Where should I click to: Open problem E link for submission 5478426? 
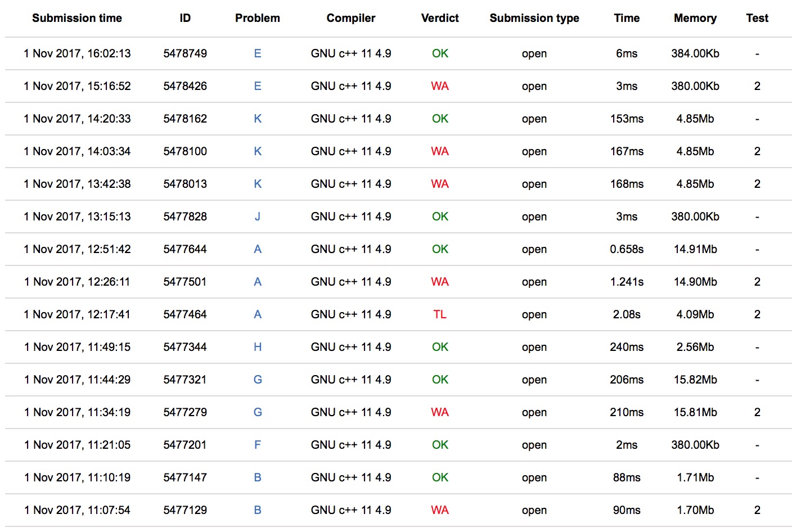258,86
